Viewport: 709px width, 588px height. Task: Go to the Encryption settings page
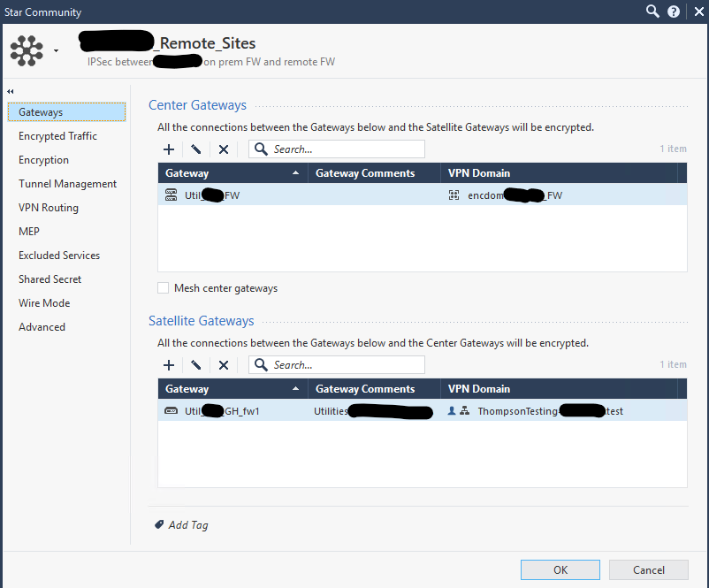point(43,160)
